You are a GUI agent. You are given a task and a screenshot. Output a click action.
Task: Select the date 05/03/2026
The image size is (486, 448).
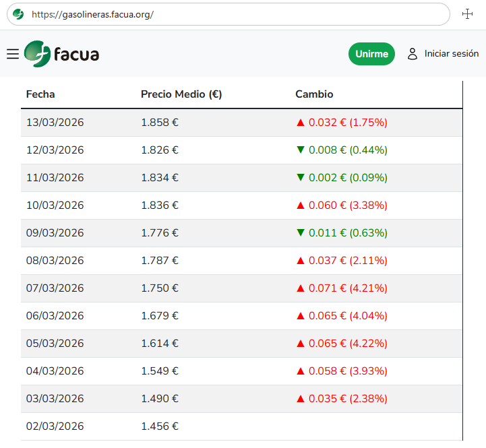pyautogui.click(x=55, y=343)
